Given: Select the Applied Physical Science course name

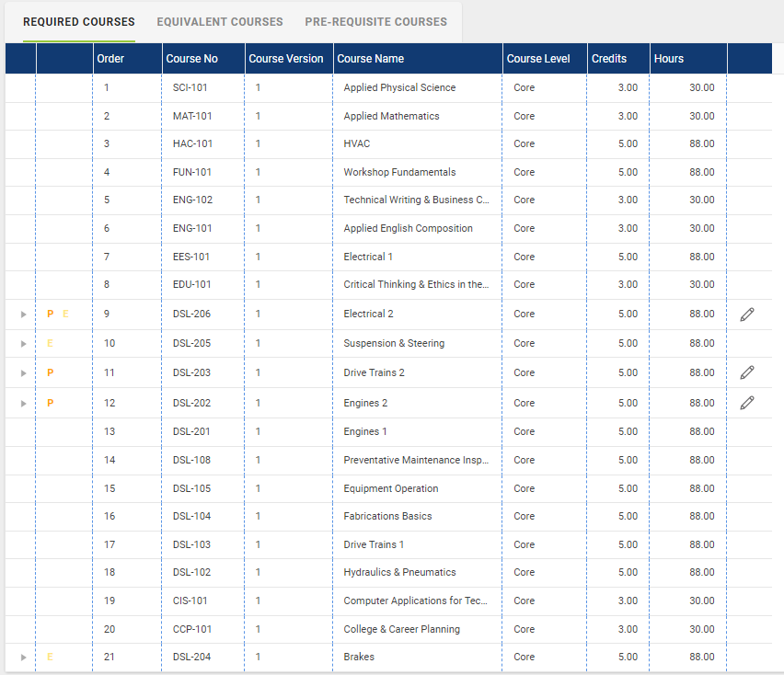Looking at the screenshot, I should [x=399, y=87].
